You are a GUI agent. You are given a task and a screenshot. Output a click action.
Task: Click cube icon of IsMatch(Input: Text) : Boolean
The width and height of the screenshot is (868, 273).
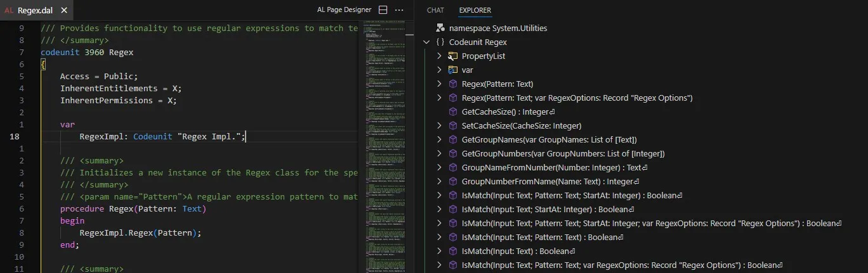452,251
